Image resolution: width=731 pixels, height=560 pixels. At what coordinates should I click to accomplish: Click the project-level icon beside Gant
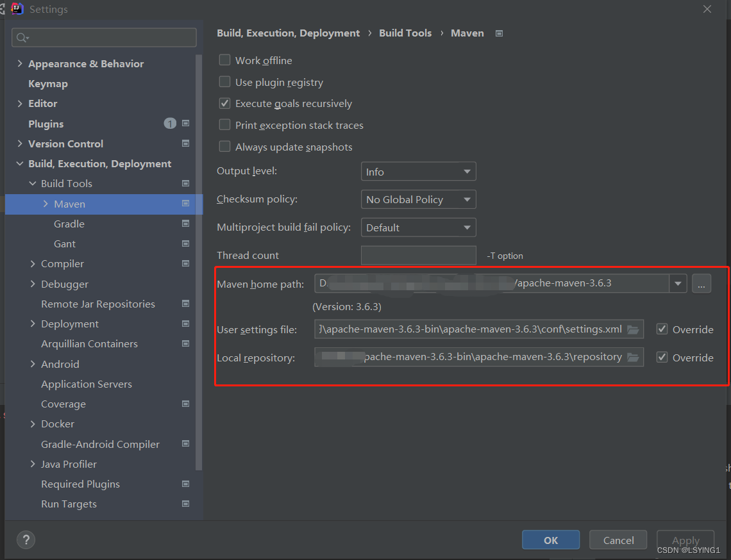tap(185, 243)
